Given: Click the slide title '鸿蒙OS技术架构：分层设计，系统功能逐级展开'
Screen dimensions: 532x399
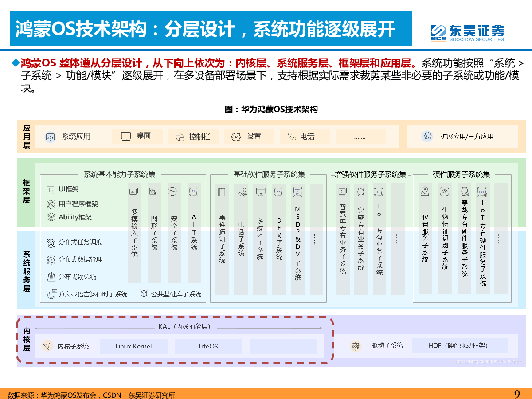Looking at the screenshot, I should (205, 30).
